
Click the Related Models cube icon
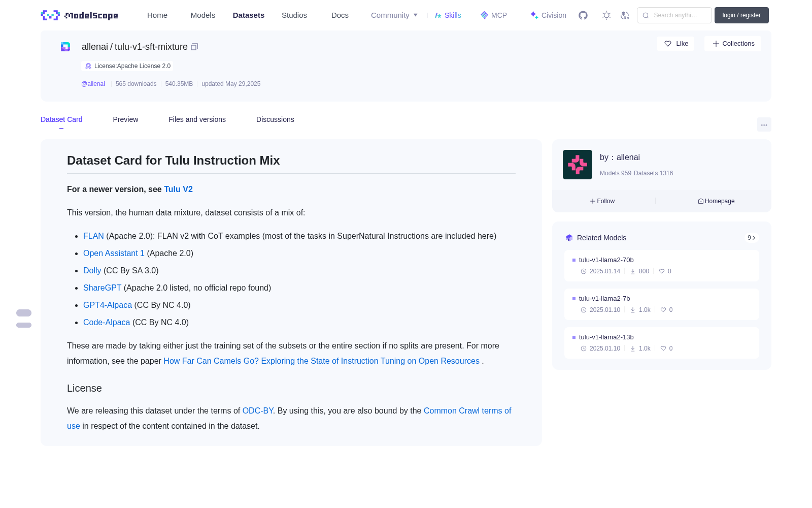pyautogui.click(x=569, y=238)
